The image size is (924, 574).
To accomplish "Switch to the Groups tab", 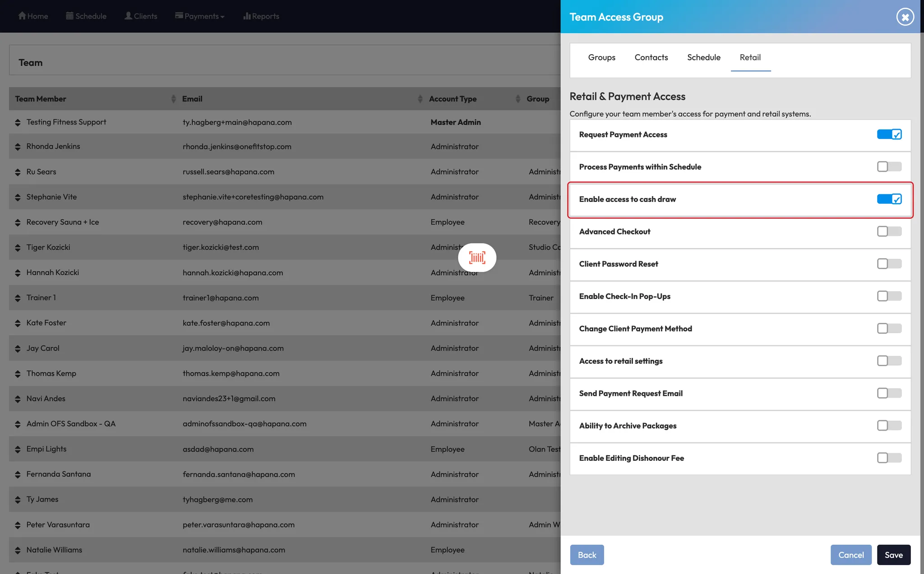I will click(601, 57).
